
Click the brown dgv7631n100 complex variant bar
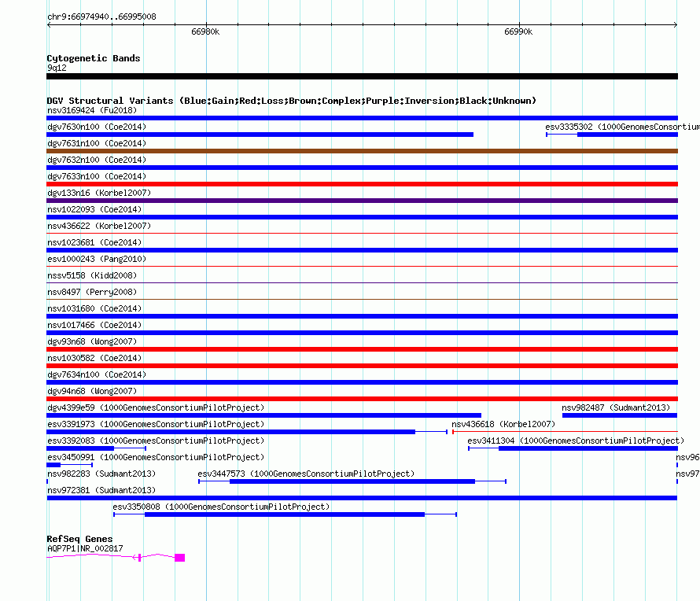coord(362,151)
